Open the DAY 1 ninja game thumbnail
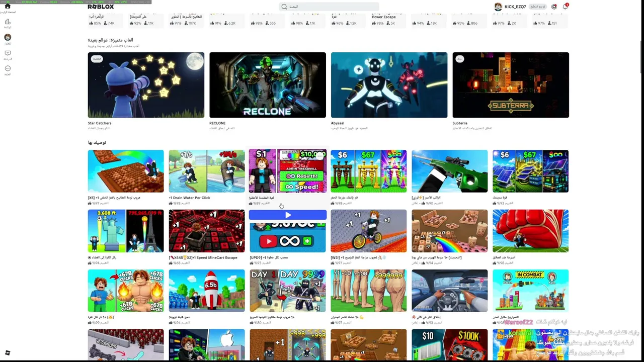 click(x=288, y=291)
